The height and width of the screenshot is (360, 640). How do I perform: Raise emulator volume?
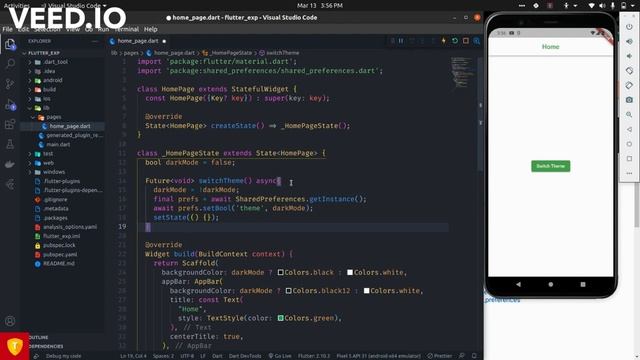(629, 41)
